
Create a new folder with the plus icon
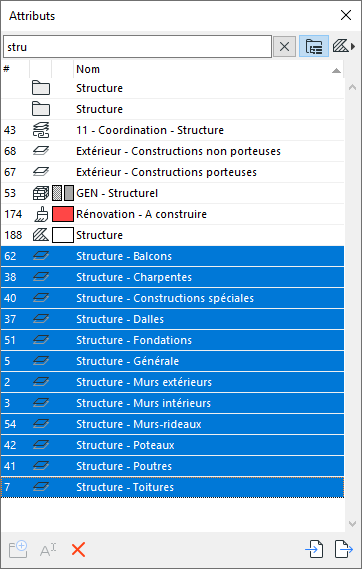point(18,549)
